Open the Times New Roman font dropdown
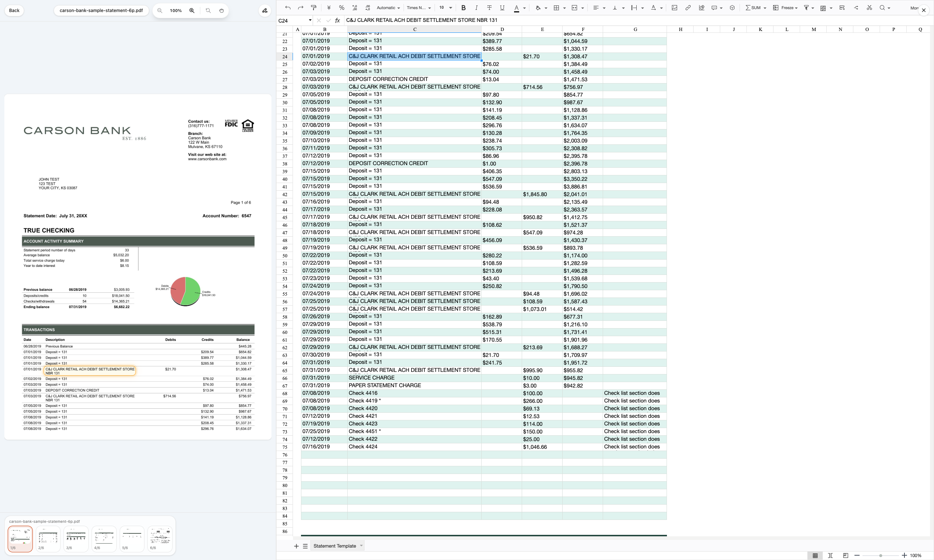This screenshot has height=560, width=934. (419, 8)
